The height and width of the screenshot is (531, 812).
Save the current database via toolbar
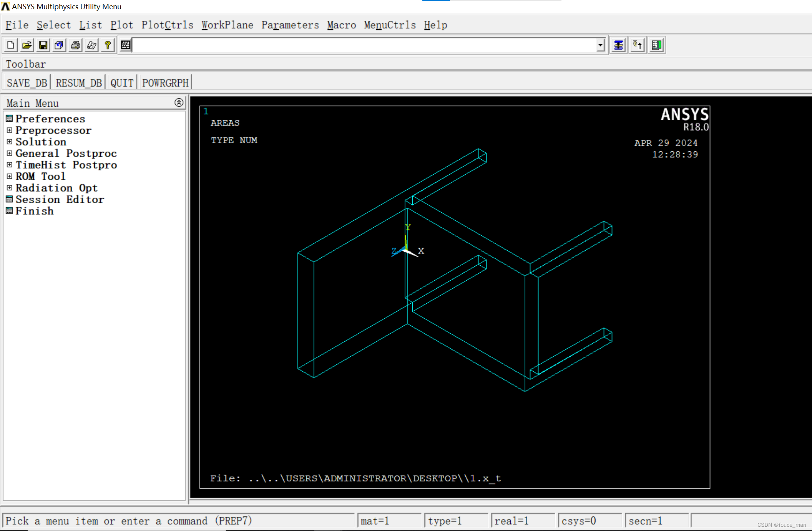(43, 45)
